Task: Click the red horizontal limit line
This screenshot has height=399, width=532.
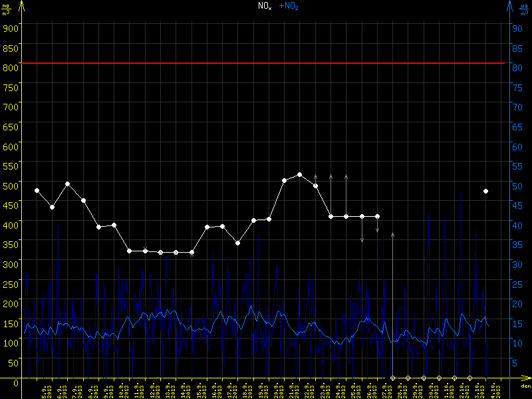Action: coord(266,63)
